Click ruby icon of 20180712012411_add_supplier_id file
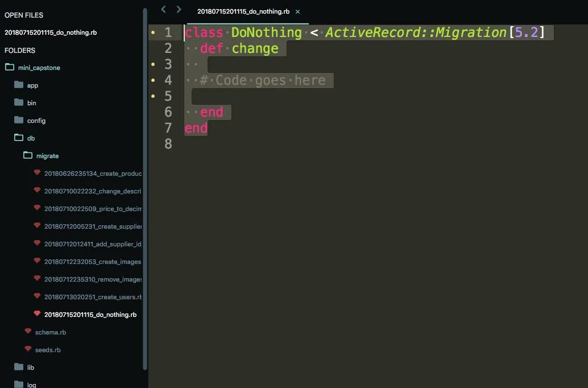The width and height of the screenshot is (588, 388). point(37,243)
